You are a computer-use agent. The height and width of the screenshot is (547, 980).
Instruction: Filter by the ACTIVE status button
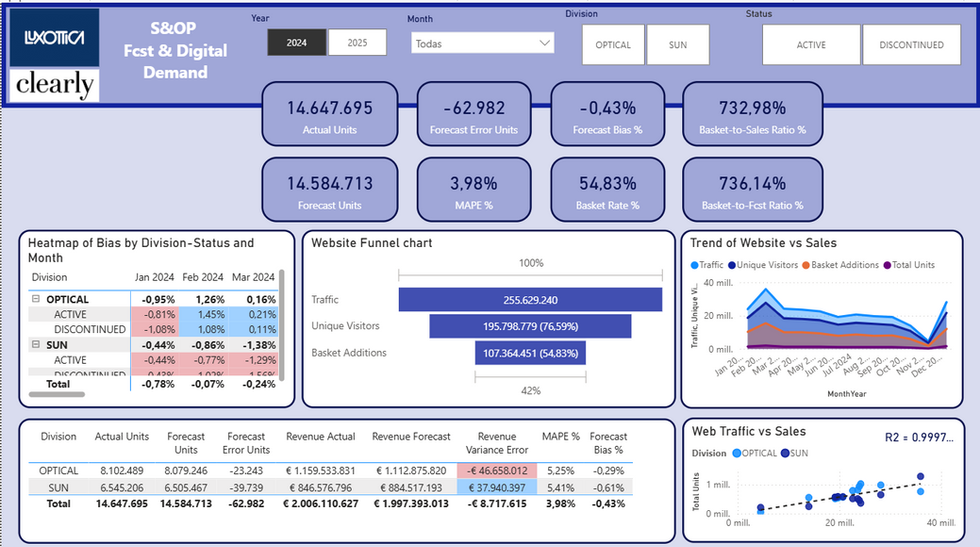pyautogui.click(x=811, y=45)
